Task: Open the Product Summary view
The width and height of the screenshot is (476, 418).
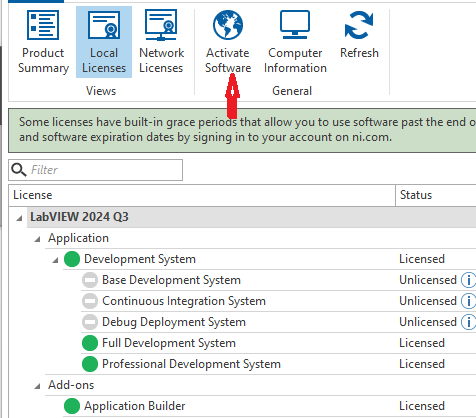Action: [x=43, y=42]
